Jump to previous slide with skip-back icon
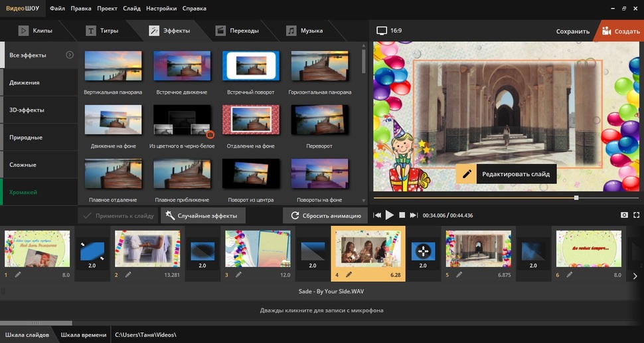 (377, 215)
